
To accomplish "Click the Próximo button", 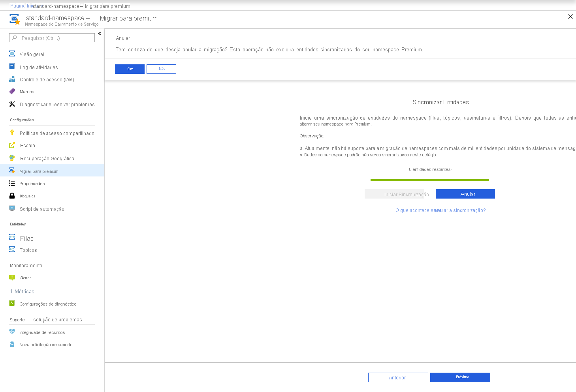I will pyautogui.click(x=460, y=377).
